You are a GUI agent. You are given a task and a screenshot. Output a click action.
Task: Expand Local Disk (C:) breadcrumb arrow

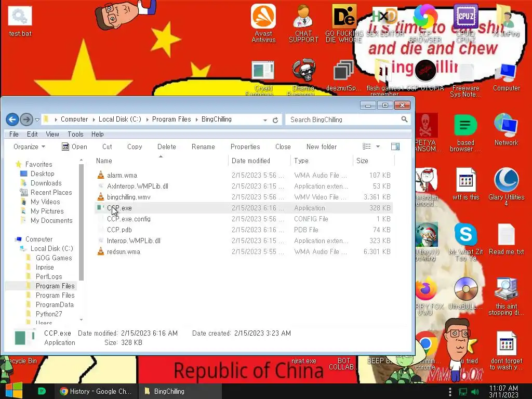click(147, 120)
